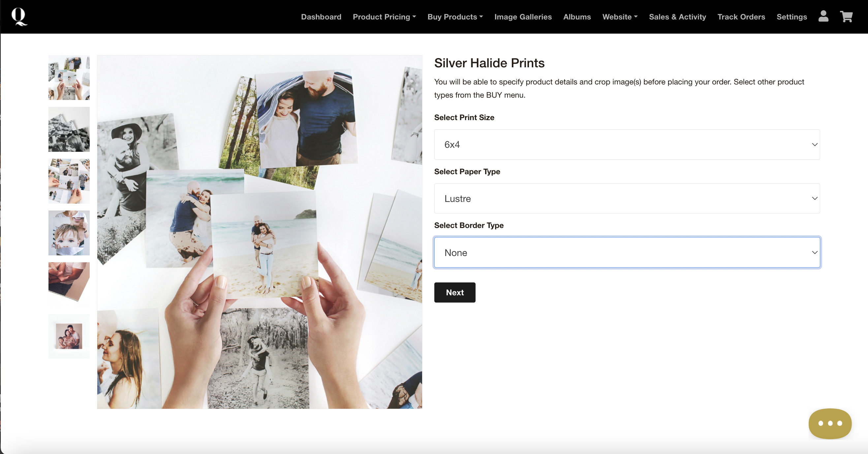
Task: Open the Paper Type dropdown showing Lustre
Action: pyautogui.click(x=627, y=199)
